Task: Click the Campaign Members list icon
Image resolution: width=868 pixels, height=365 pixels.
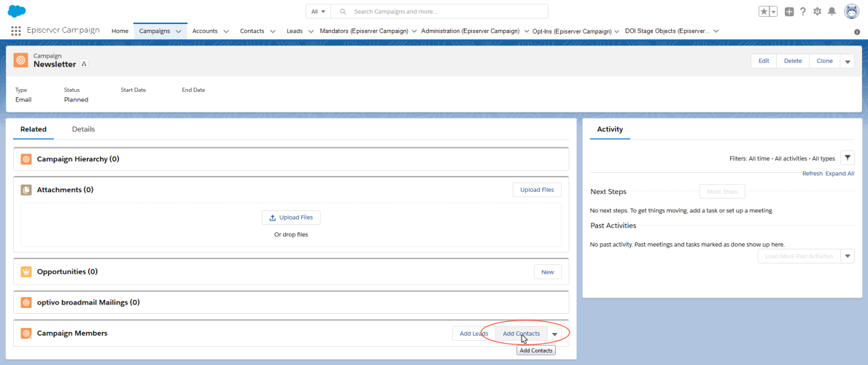Action: pos(26,334)
